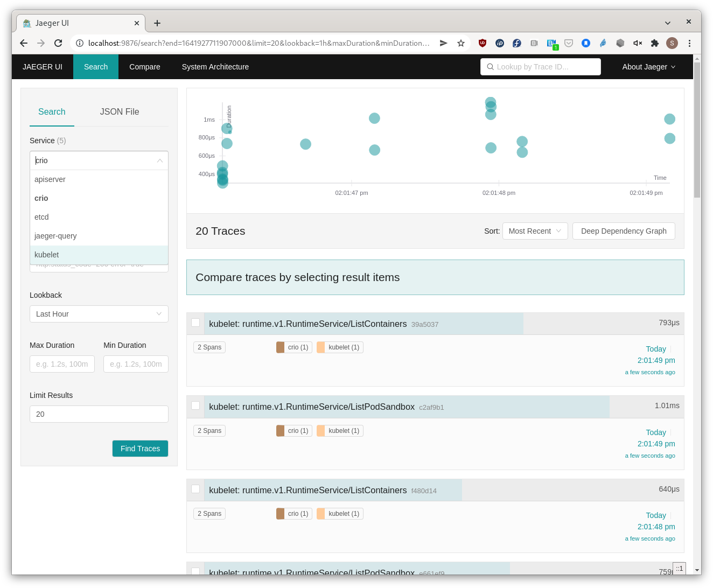Open the Chrome profile avatar S
This screenshot has width=713, height=588.
point(672,43)
